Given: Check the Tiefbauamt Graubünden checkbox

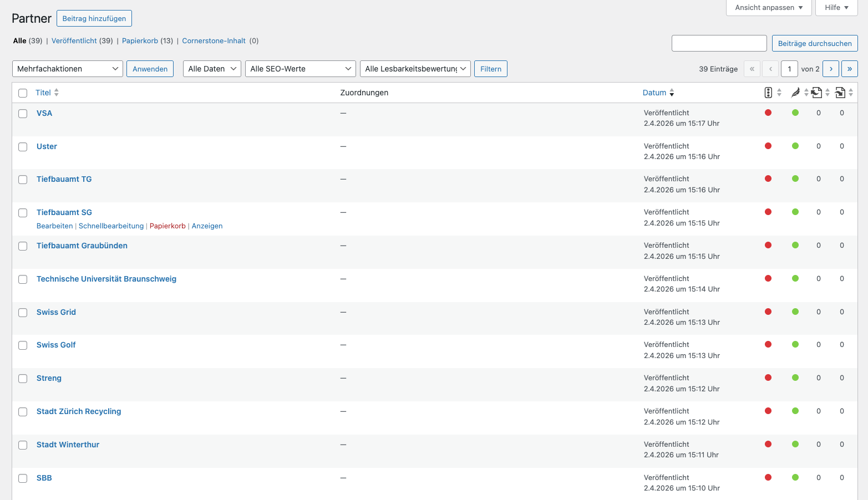Looking at the screenshot, I should (x=23, y=246).
